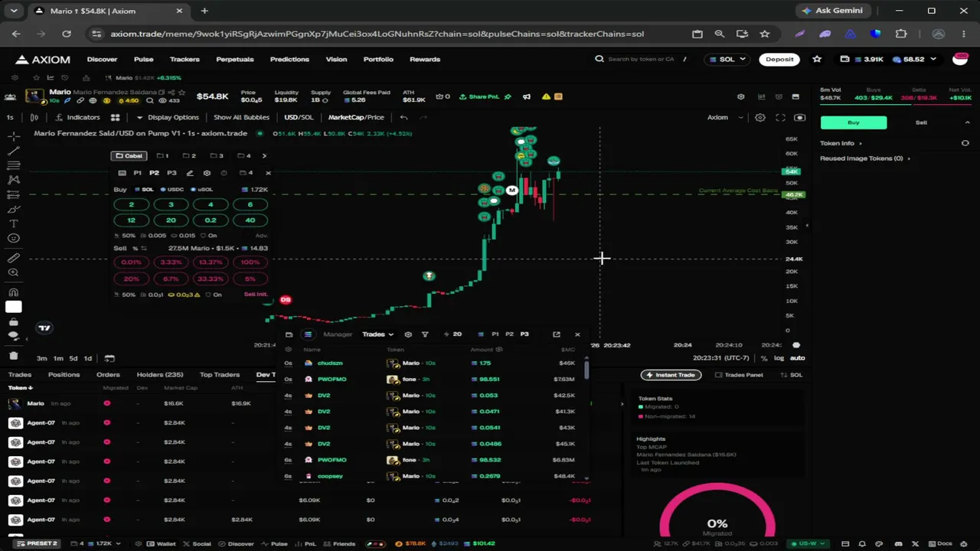Edit quick trade presets with pencil
Screen dimensions: 980x551
tap(190, 173)
